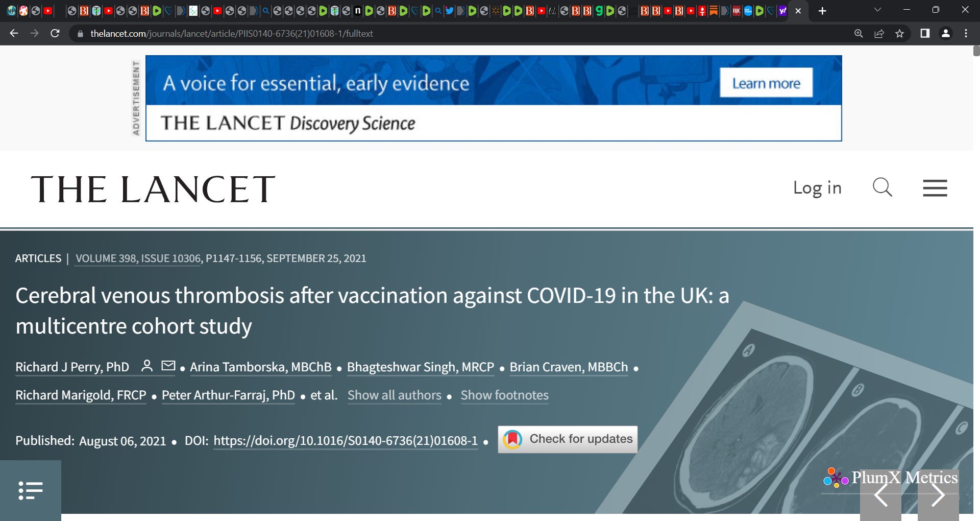
Task: Expand Show all authors
Action: (x=395, y=395)
